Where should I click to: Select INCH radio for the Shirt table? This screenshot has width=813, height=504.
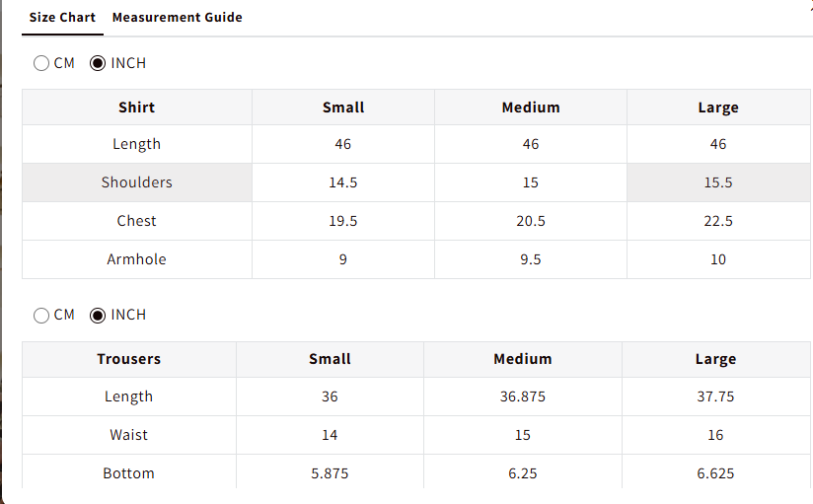pos(98,63)
